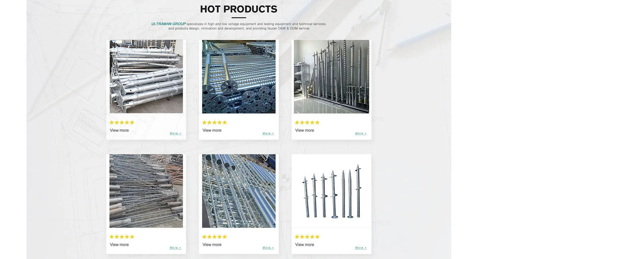
Task: Click 'View more' on the showroom display card
Action: [x=305, y=130]
